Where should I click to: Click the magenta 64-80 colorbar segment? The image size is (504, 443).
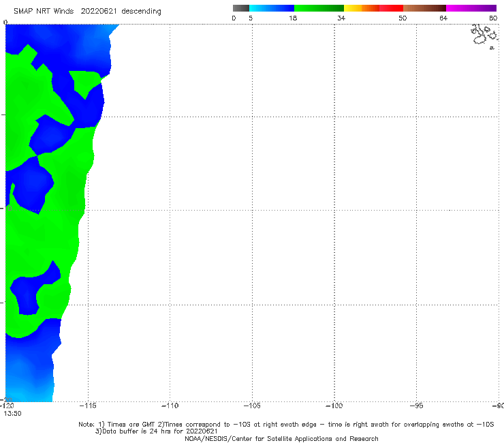(x=471, y=8)
